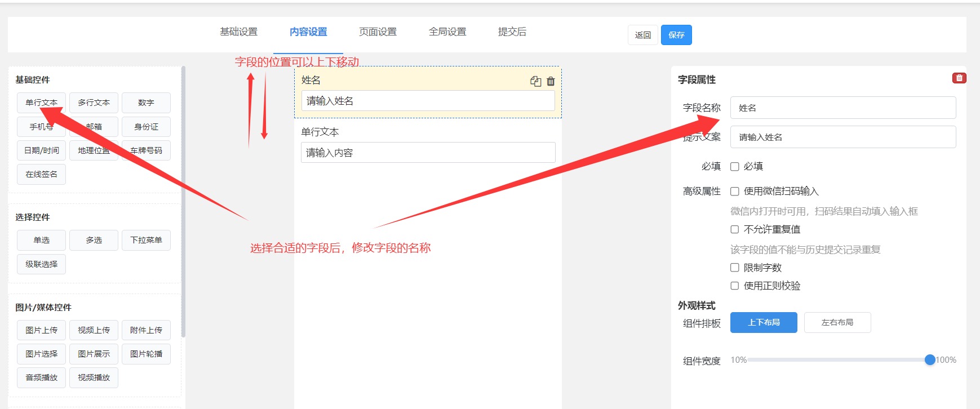Click the 字段名称 input field
The width and height of the screenshot is (980, 409).
click(842, 108)
